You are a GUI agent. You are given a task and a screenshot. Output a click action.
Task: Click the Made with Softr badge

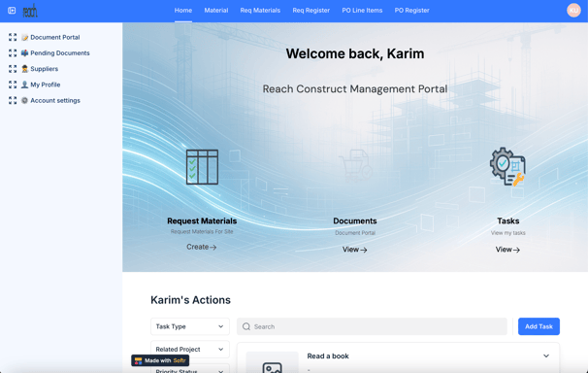[x=160, y=360]
